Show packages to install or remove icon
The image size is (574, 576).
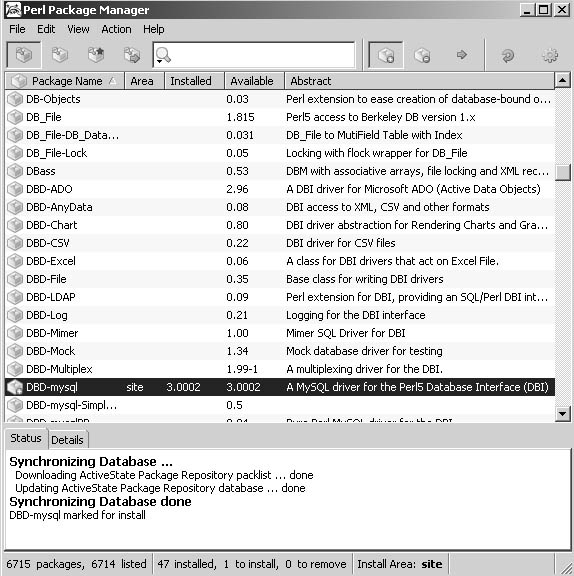(x=132, y=55)
